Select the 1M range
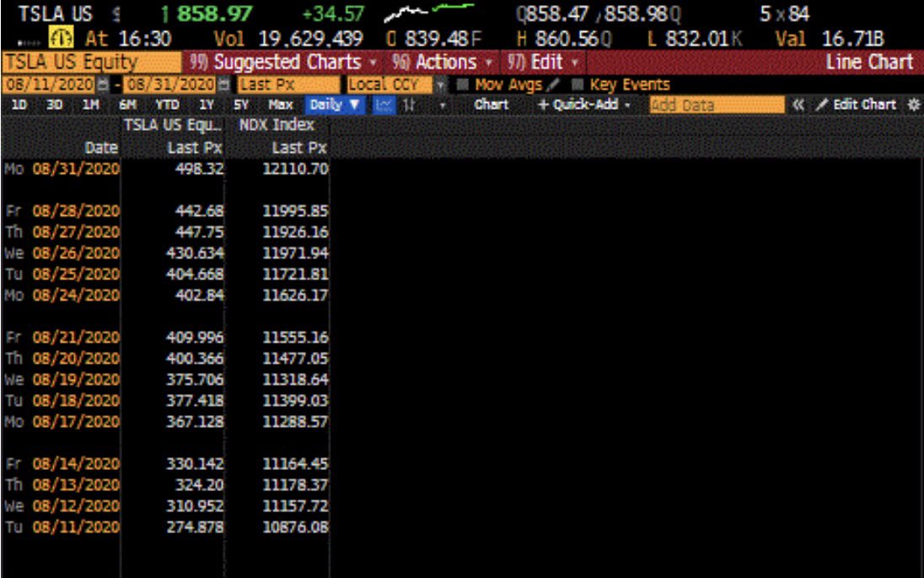This screenshot has height=578, width=924. pyautogui.click(x=91, y=105)
